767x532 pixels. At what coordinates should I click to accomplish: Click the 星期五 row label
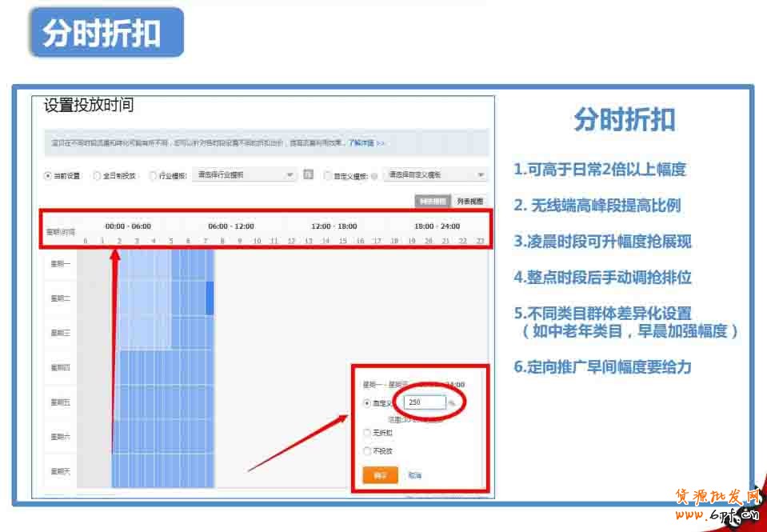tap(61, 402)
